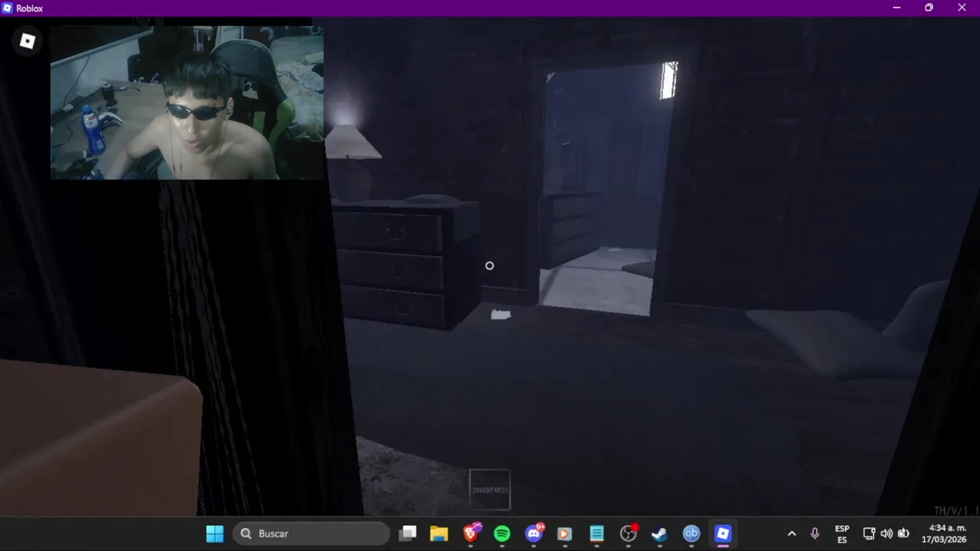Open OBS Studio from taskbar
Viewport: 980px width, 551px height.
(629, 533)
